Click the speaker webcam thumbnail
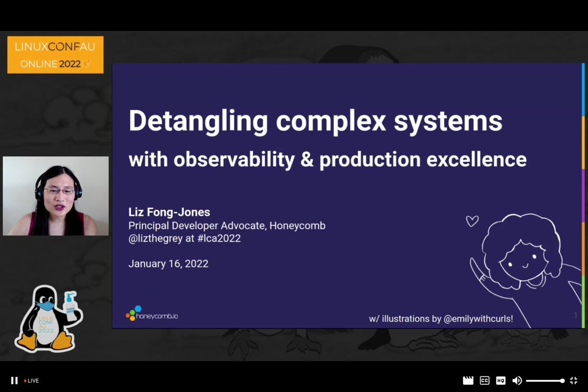Viewport: 588px width, 392px height. [x=56, y=196]
